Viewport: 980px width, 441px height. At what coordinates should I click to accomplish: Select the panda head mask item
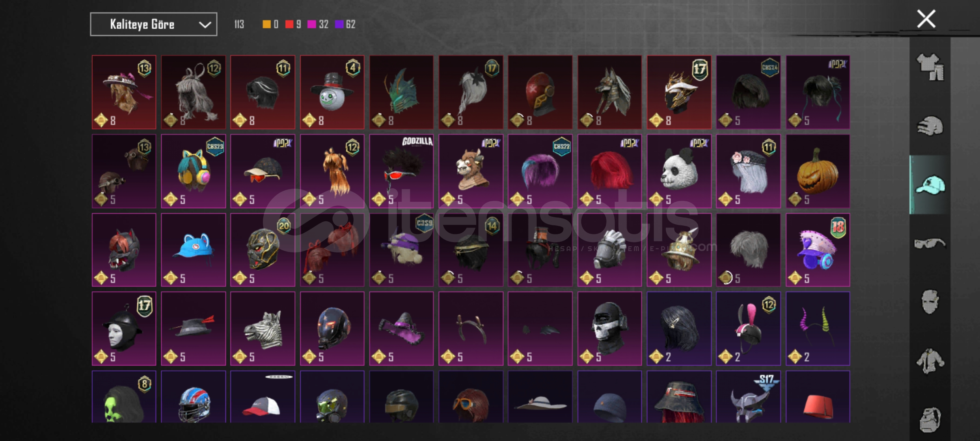click(x=679, y=171)
